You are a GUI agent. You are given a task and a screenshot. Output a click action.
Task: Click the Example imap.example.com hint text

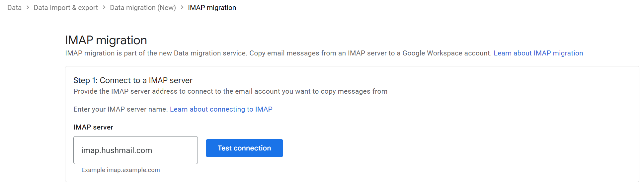pyautogui.click(x=121, y=170)
